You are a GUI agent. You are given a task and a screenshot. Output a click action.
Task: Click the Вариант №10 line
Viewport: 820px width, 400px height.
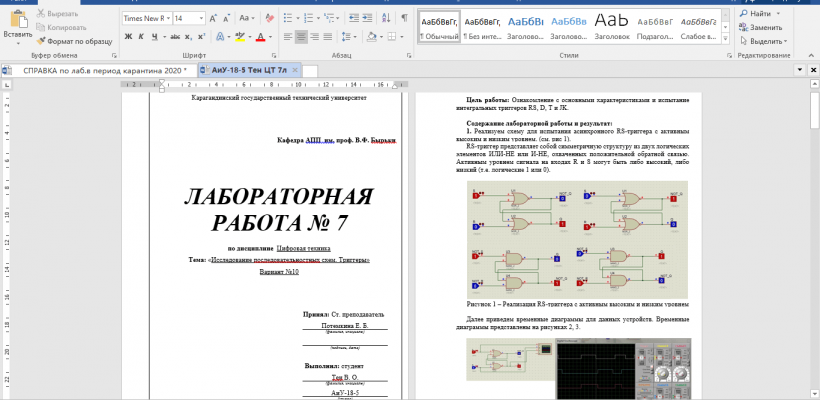pos(279,272)
